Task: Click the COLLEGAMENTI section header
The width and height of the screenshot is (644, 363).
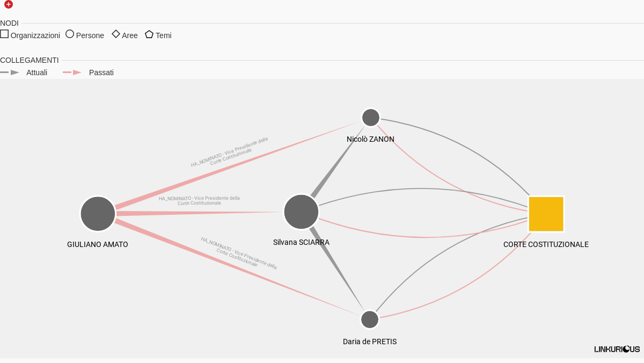Action: click(30, 60)
